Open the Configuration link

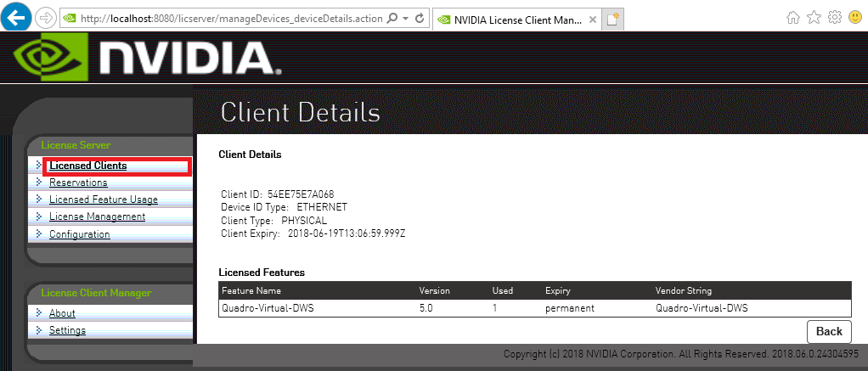point(79,234)
